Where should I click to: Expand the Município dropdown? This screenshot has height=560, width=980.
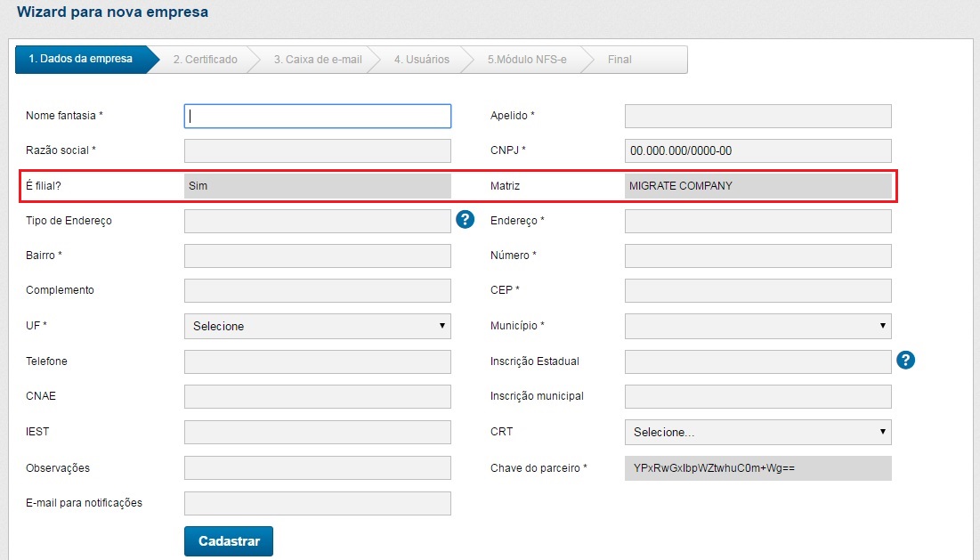(x=757, y=326)
